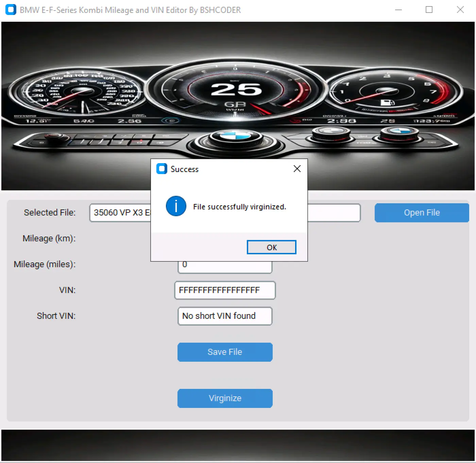
Task: Click into the Mileage (miles) field
Action: coord(225,267)
